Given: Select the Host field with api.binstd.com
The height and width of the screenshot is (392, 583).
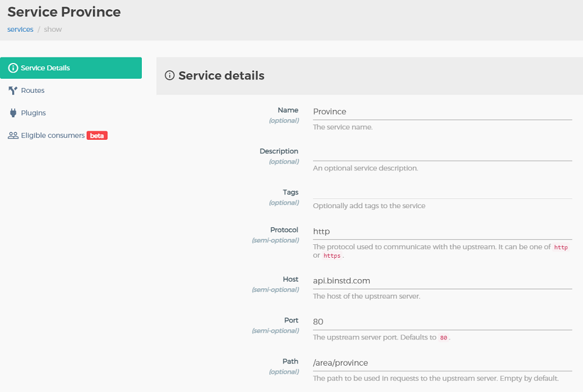Looking at the screenshot, I should pos(442,281).
